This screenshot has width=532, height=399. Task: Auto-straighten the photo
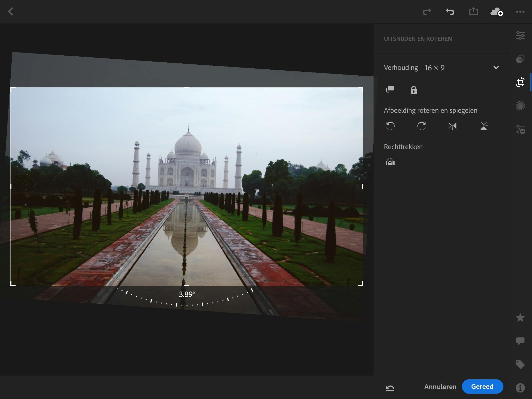tap(390, 162)
